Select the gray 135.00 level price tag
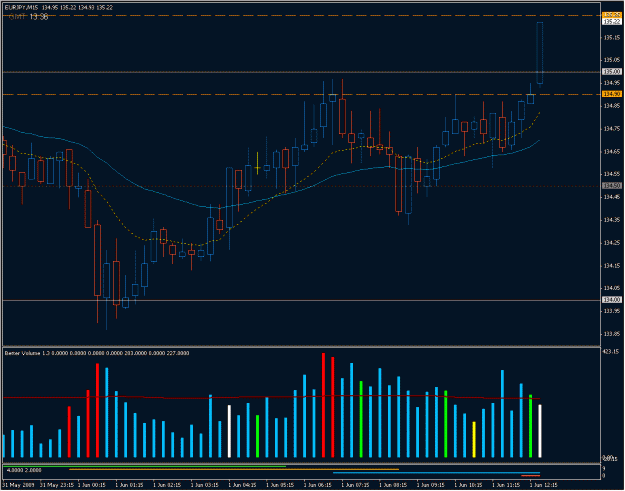 pos(612,72)
